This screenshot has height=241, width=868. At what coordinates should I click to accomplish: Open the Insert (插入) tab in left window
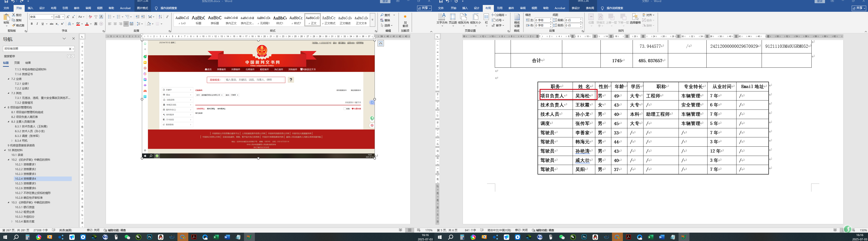pos(30,8)
